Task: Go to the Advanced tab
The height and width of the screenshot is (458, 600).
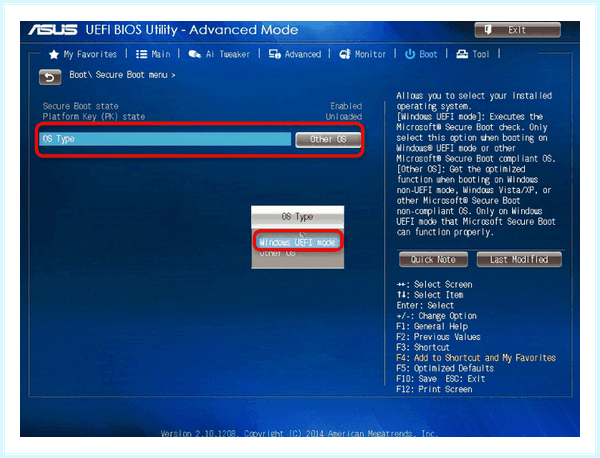Action: [295, 54]
